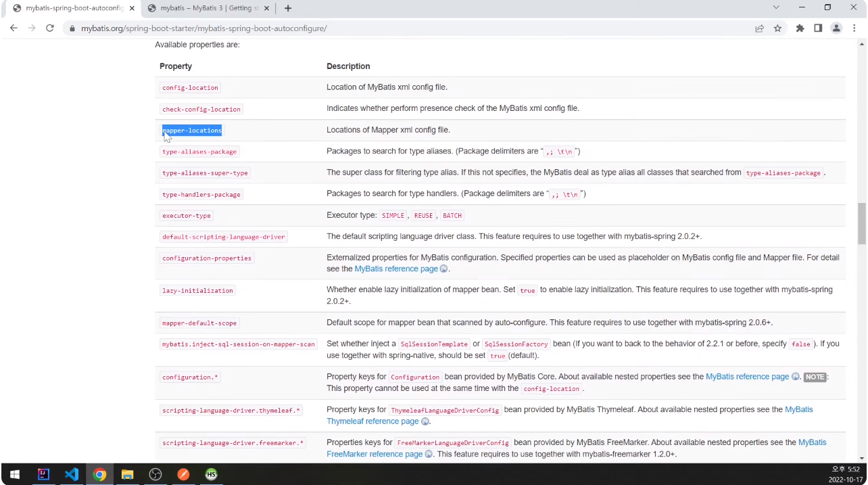Click the config-location property code

point(190,87)
